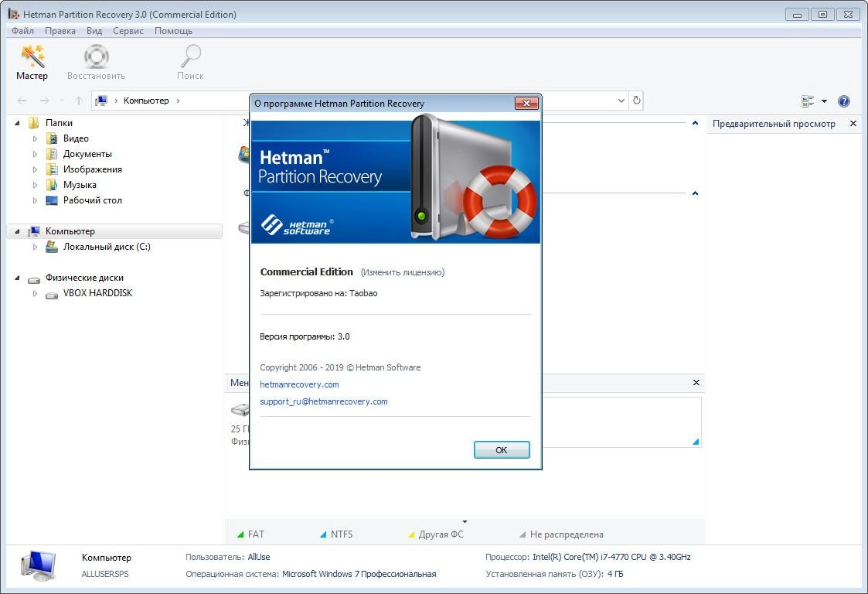Click the forward navigation arrow
Viewport: 868px width, 594px height.
(44, 101)
